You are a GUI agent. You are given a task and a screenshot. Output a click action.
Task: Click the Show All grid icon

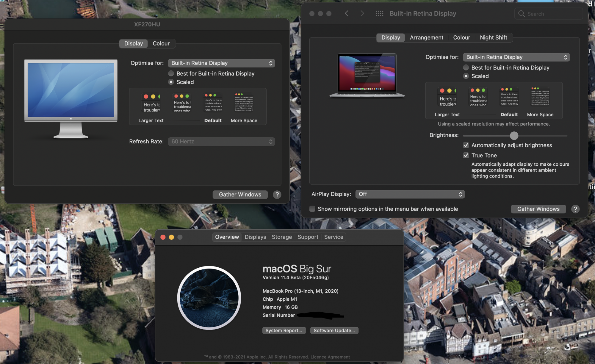coord(379,13)
